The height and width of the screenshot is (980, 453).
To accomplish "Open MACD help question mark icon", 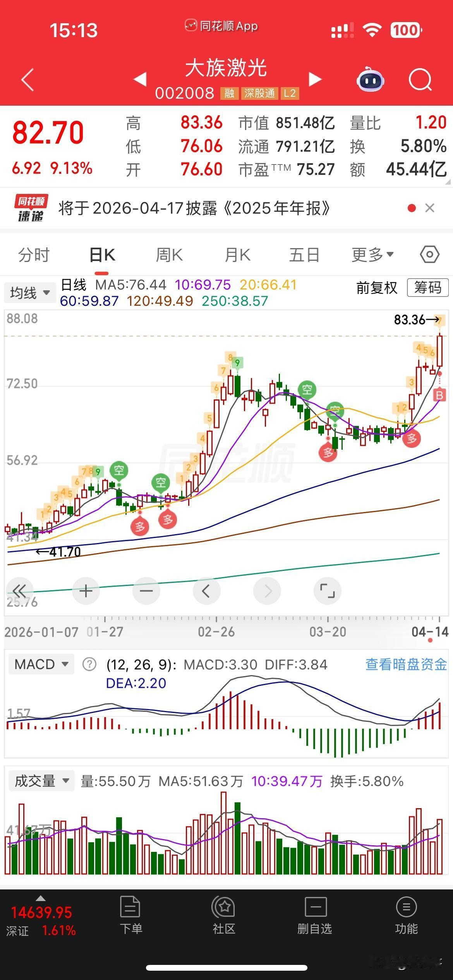I will tap(89, 665).
